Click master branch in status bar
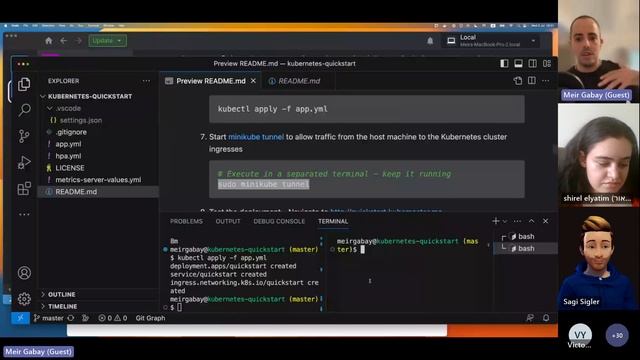Viewport: 640px width, 360px height. (49, 318)
